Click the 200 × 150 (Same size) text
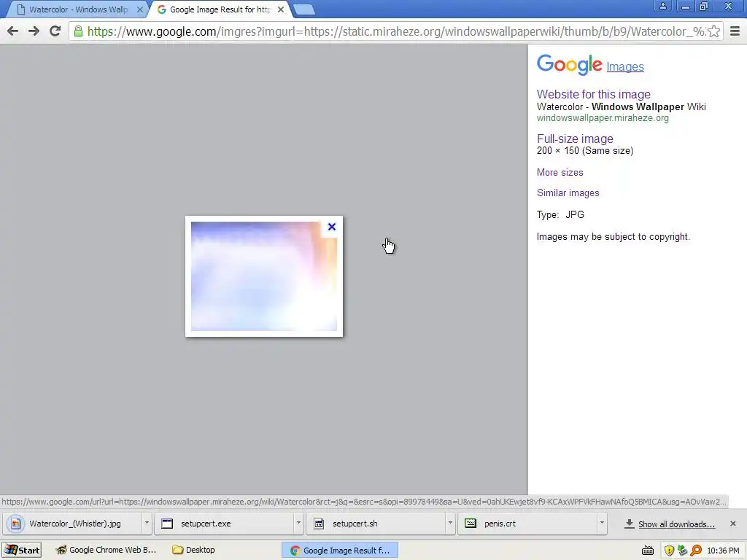 (585, 151)
